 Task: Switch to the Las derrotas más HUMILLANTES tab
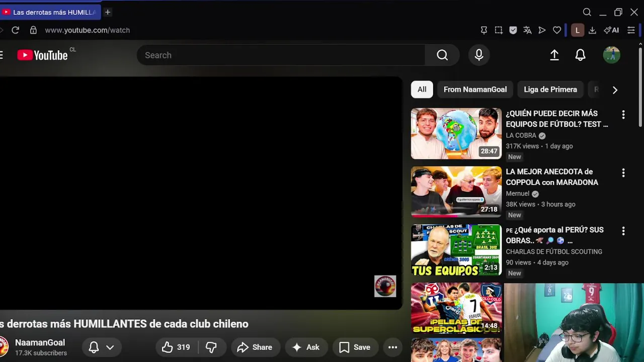49,12
